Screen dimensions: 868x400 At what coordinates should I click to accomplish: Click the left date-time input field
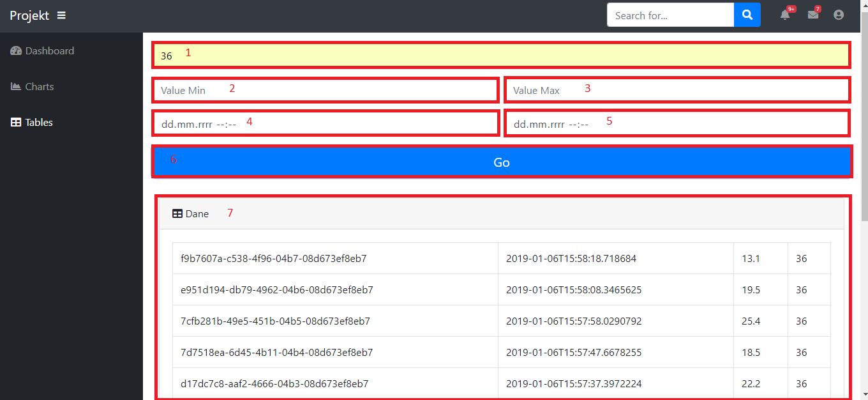click(325, 123)
